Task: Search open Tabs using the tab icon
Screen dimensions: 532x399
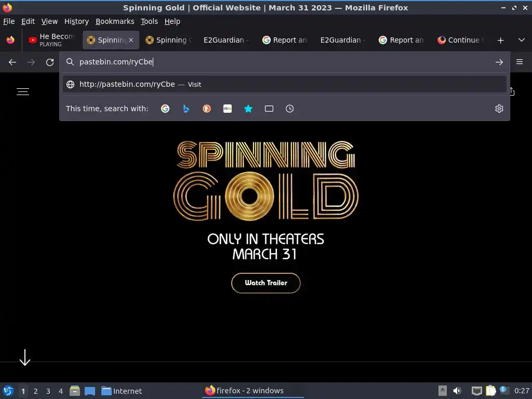Action: 269,109
